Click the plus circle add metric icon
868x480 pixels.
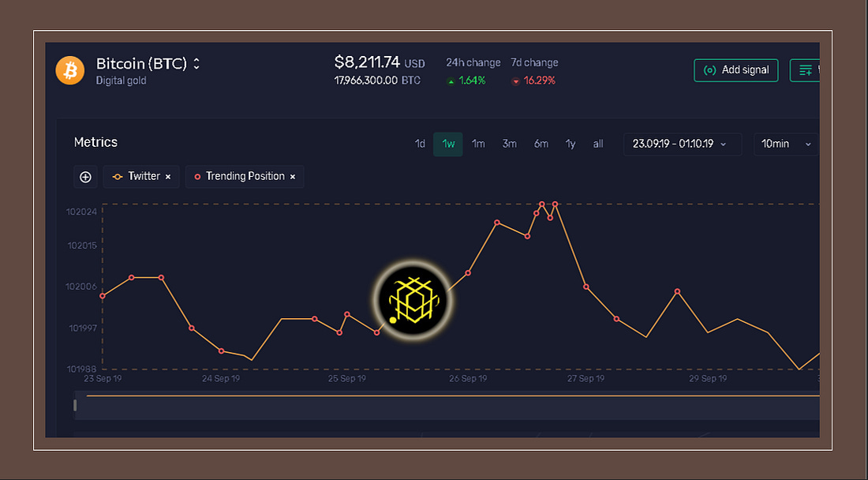coord(85,177)
